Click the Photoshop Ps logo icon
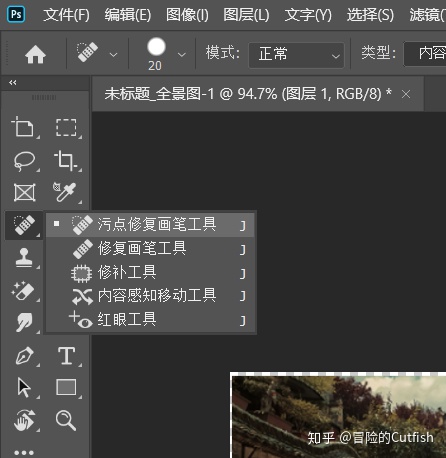The width and height of the screenshot is (446, 458). [16, 14]
